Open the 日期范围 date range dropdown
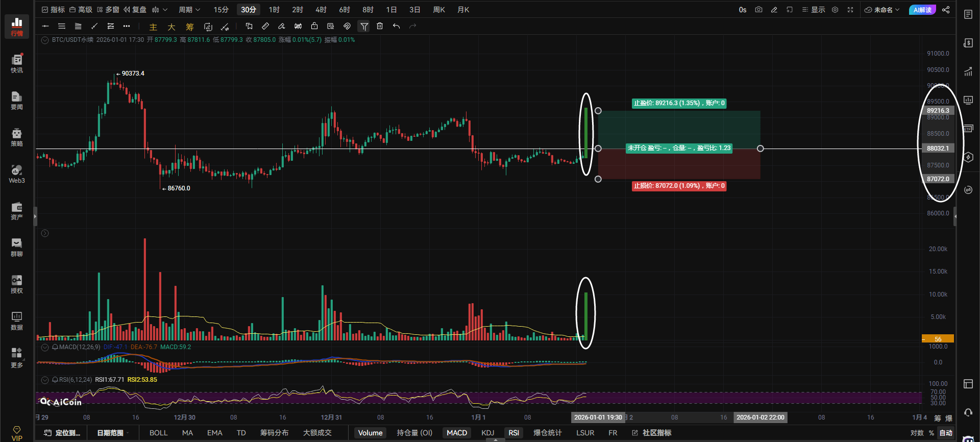 pos(113,433)
